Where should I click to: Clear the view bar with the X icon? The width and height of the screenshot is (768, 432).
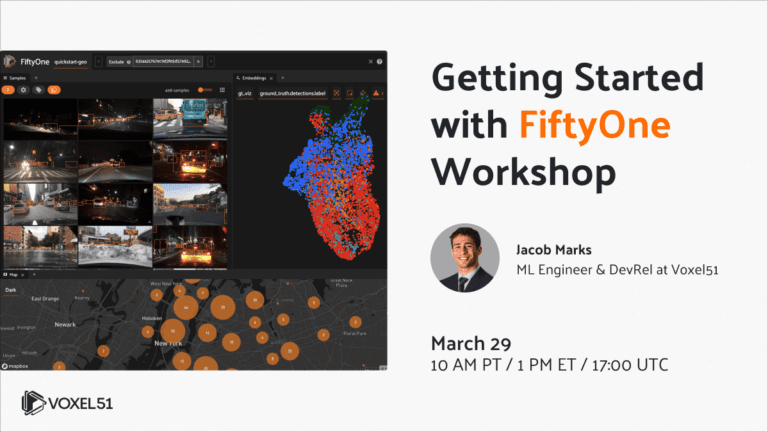[x=370, y=62]
